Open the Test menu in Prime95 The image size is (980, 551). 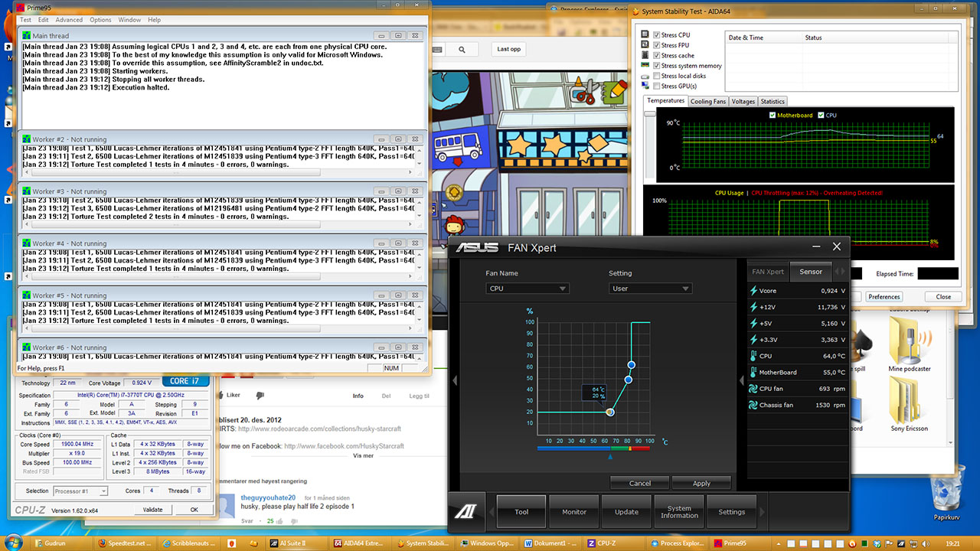(25, 20)
